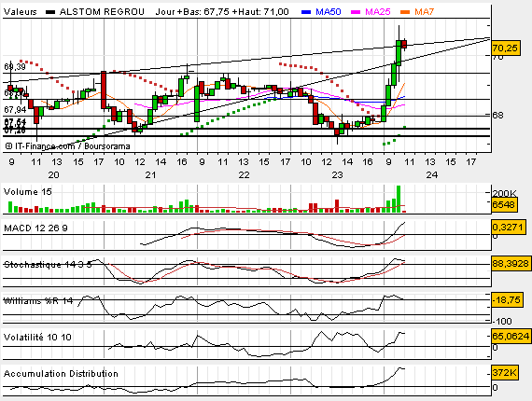Click the 'Valeurs' label

coord(20,12)
